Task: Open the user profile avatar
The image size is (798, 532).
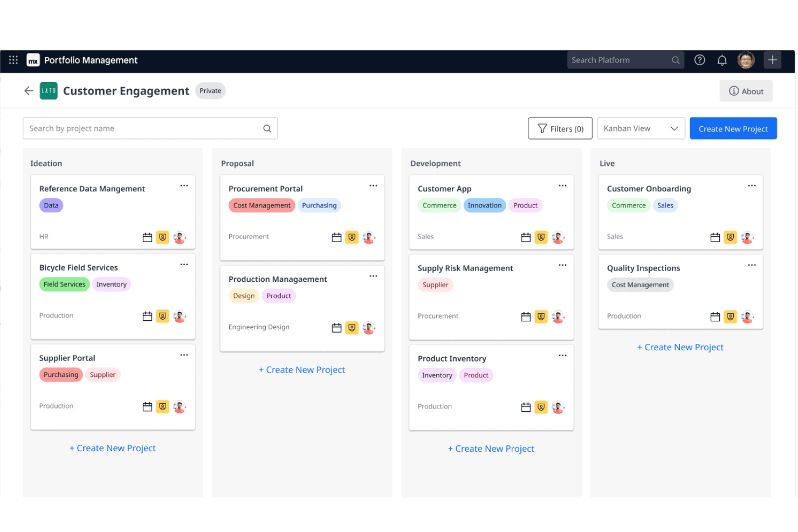Action: (x=746, y=60)
